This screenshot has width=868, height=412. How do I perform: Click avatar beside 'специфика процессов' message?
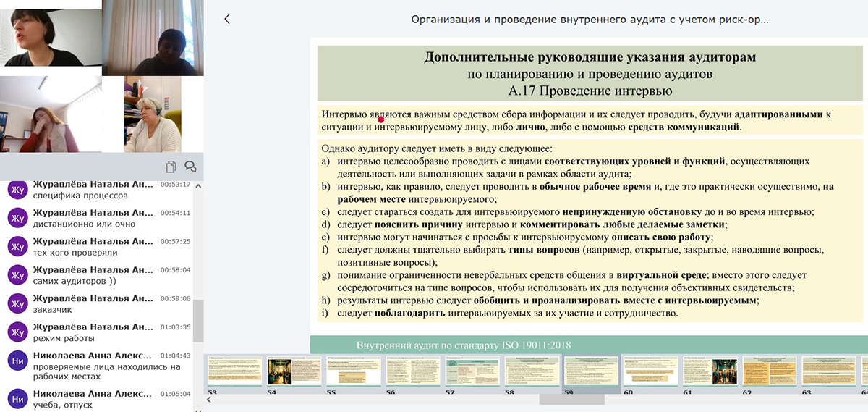point(17,190)
